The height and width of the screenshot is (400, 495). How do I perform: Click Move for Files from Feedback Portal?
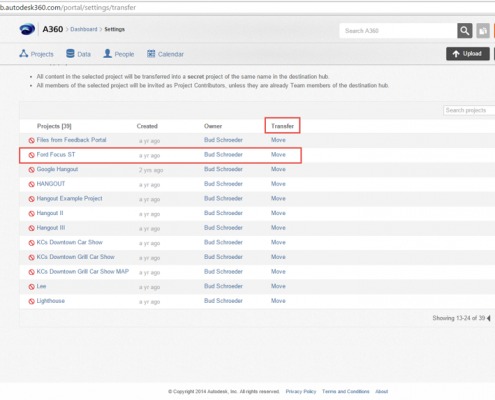pyautogui.click(x=278, y=140)
